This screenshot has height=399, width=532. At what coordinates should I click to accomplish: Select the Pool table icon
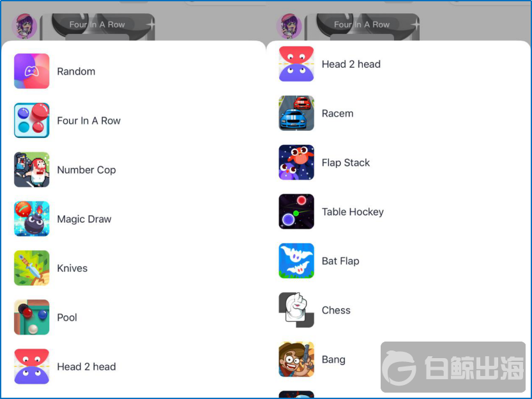tap(31, 317)
